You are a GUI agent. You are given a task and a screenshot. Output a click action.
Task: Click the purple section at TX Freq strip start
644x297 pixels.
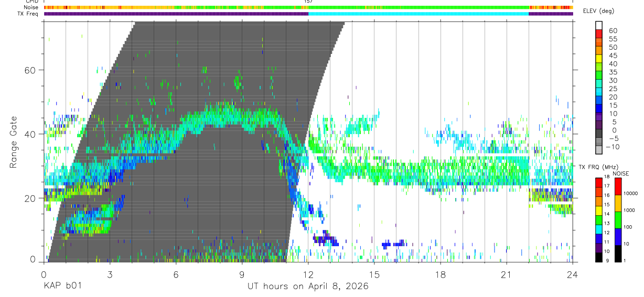coord(176,14)
